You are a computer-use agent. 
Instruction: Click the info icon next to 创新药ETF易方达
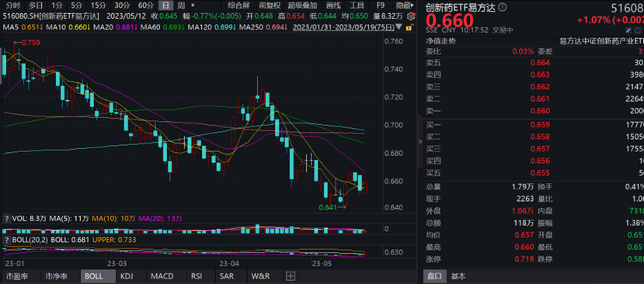coord(503,8)
